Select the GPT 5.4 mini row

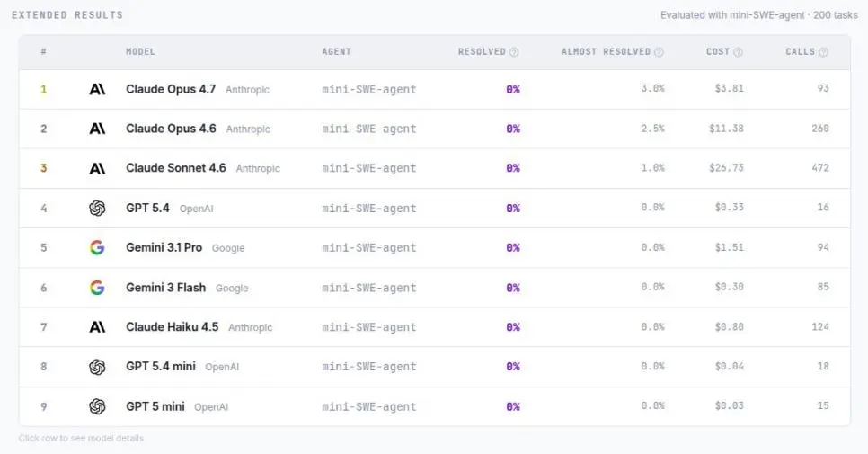(435, 367)
